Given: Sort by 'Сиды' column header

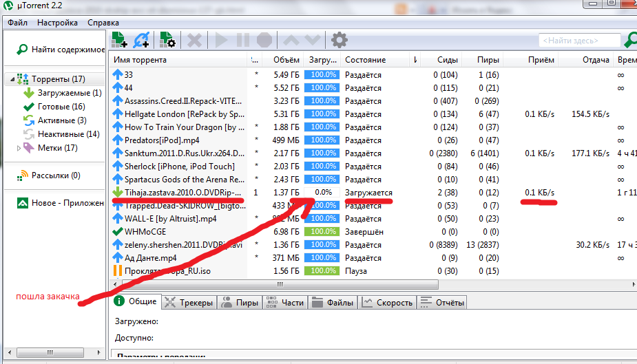Looking at the screenshot, I should coord(441,60).
